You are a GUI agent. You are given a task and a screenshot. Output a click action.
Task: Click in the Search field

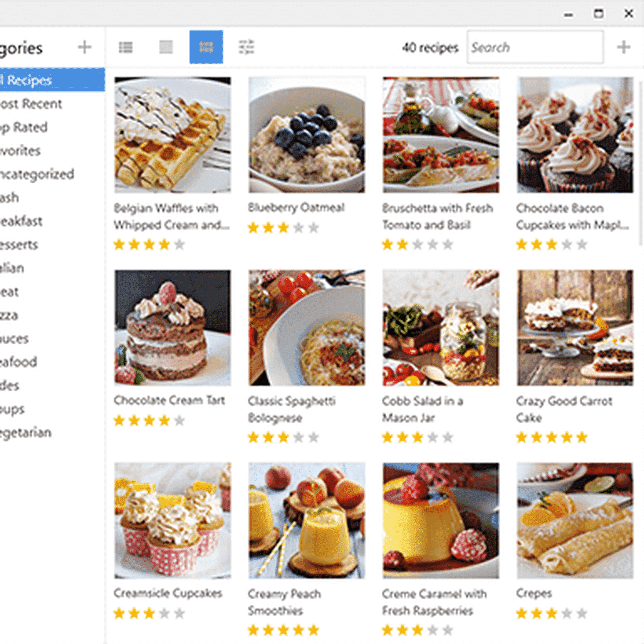(535, 47)
